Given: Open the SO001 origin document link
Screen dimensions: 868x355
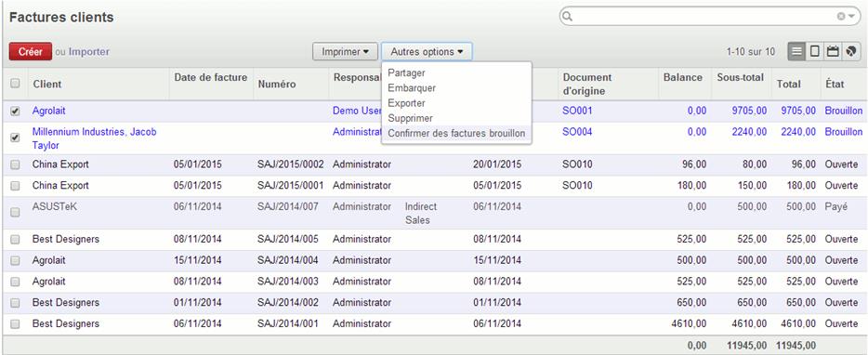Looking at the screenshot, I should (577, 111).
